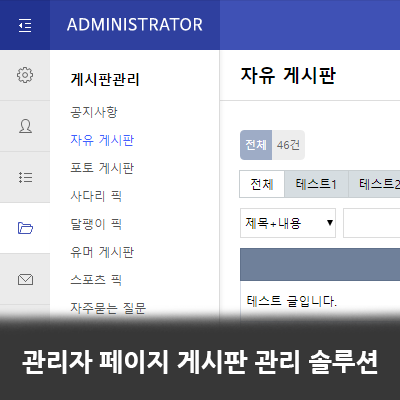
Task: Go to 사다리 픽 board
Action: click(x=96, y=196)
